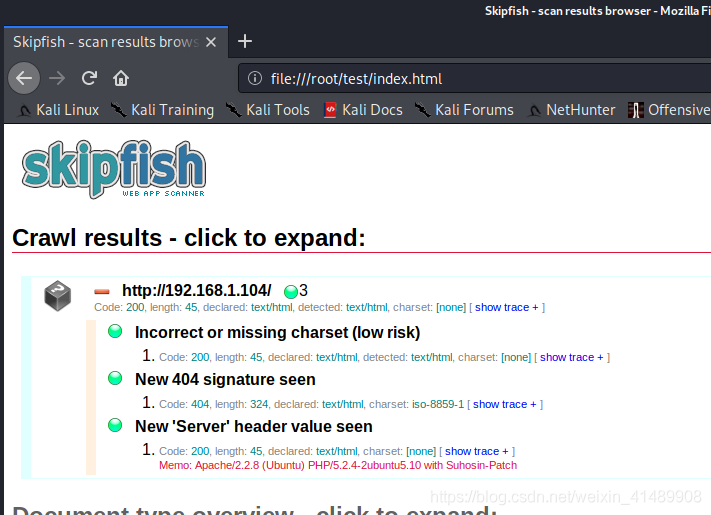The image size is (711, 515).
Task: Go to the browser home page icon
Action: (x=121, y=78)
